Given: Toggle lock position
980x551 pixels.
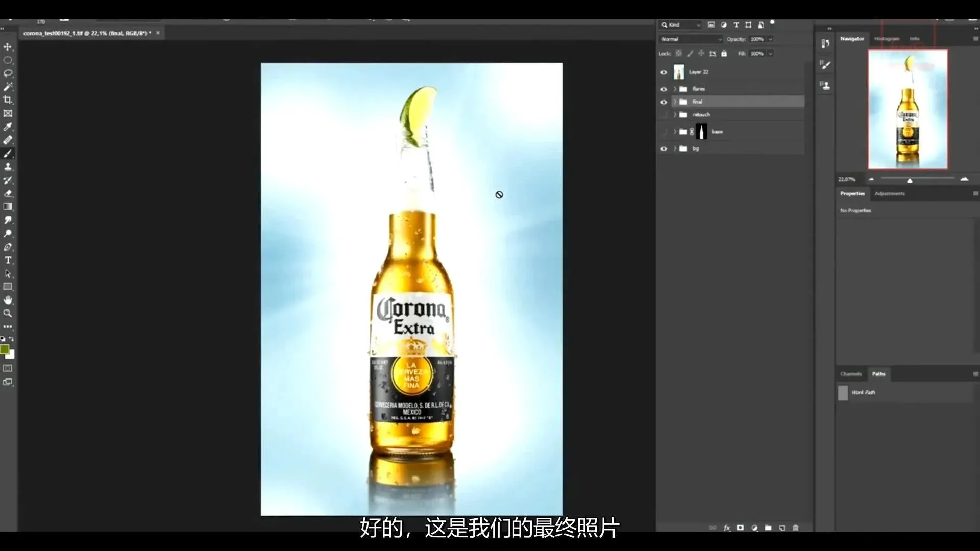Looking at the screenshot, I should pos(701,53).
